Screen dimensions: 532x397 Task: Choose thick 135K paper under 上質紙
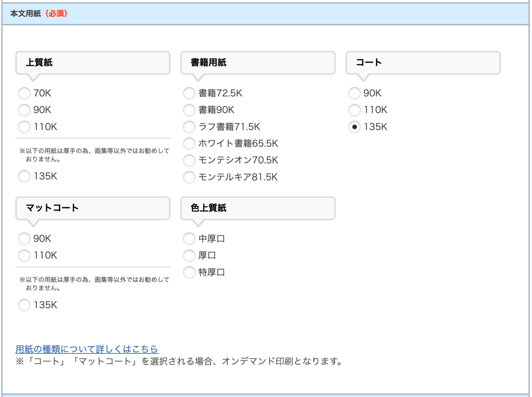[x=24, y=176]
